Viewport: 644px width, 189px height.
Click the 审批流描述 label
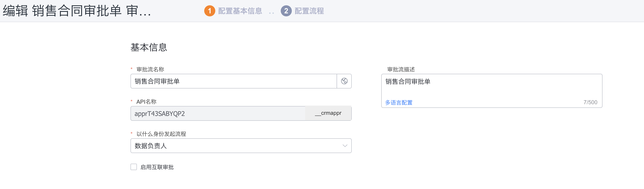coord(401,69)
